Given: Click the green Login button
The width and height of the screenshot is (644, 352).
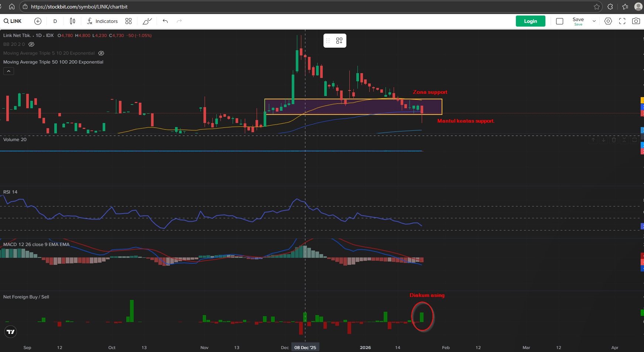Looking at the screenshot, I should pyautogui.click(x=530, y=21).
